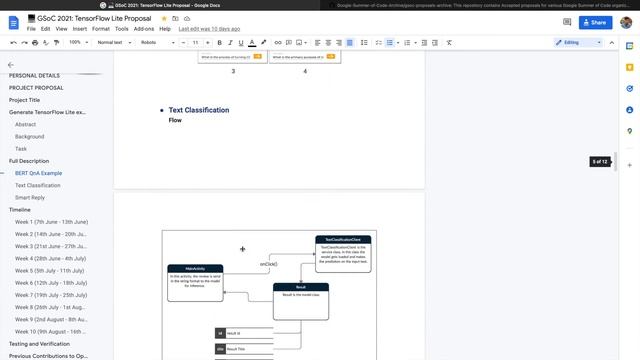Open the File menu
The image size is (640, 360).
[x=31, y=29]
